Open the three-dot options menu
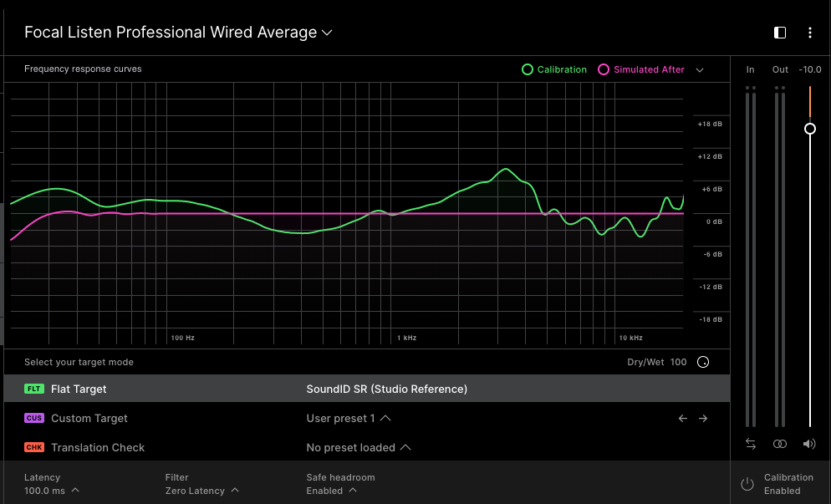The image size is (831, 504). pyautogui.click(x=809, y=33)
